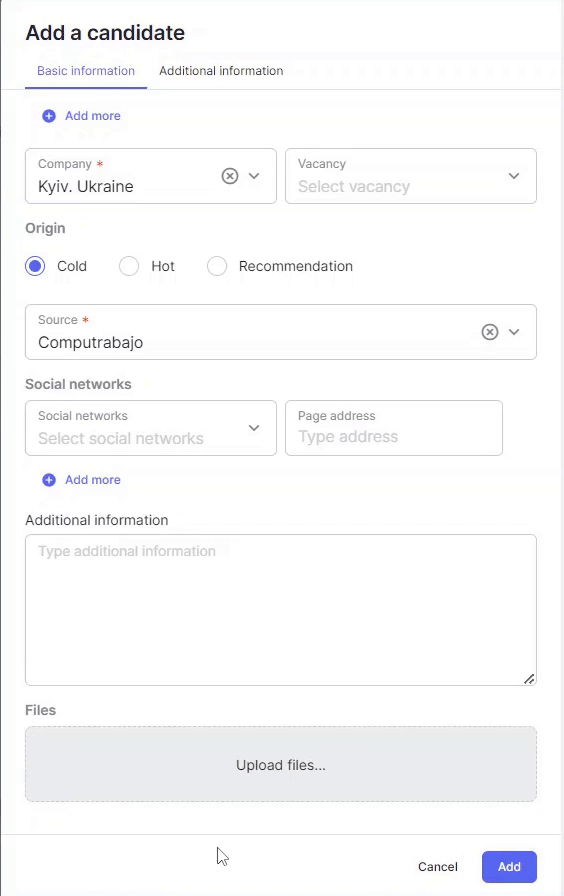Clear the Computrabajo source with the X icon
564x896 pixels.
(x=490, y=332)
